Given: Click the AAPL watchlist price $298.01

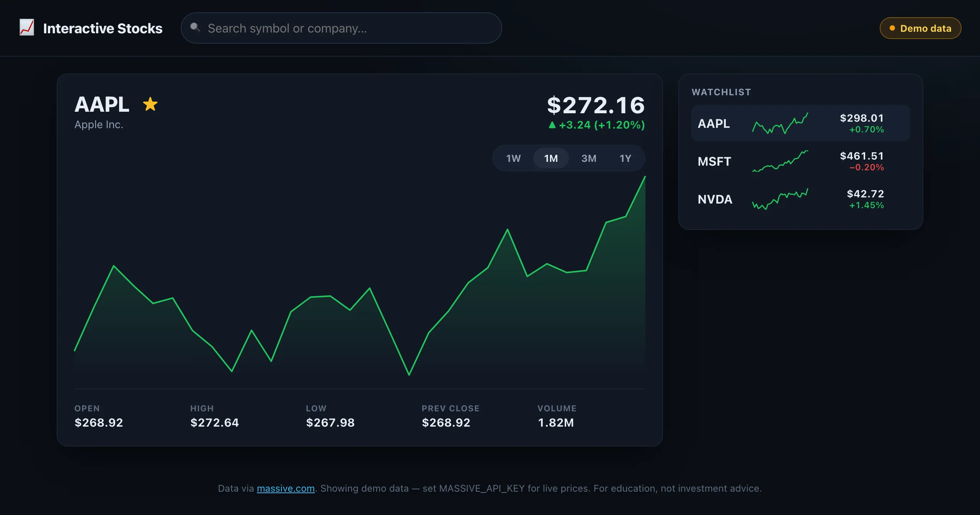Looking at the screenshot, I should click(x=862, y=118).
